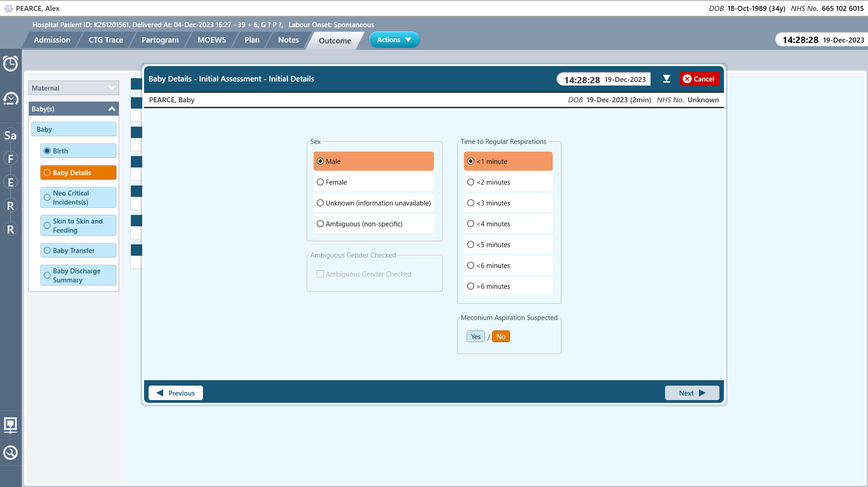Viewport: 868px width, 487px height.
Task: Expand the Maternal dropdown section
Action: [x=74, y=88]
